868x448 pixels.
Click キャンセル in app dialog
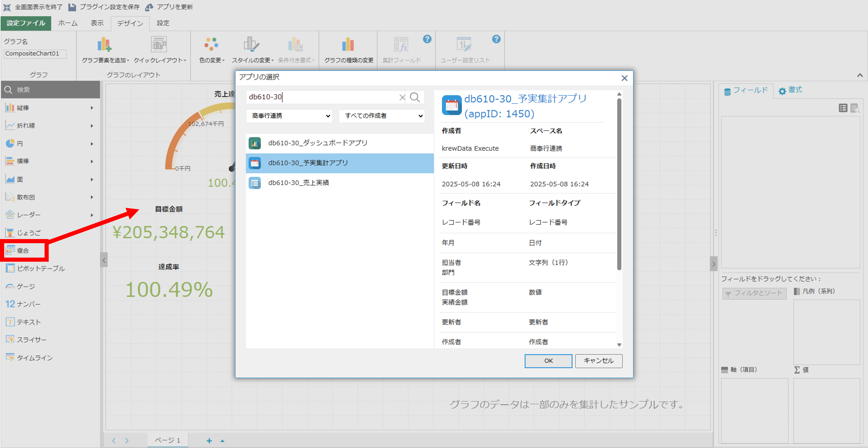599,361
